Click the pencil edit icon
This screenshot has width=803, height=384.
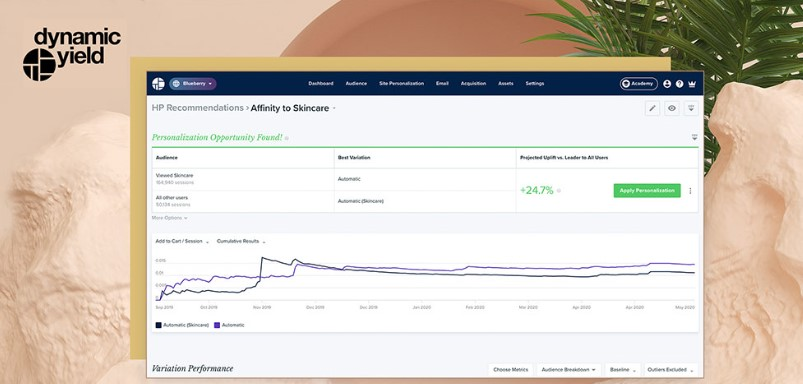coord(652,108)
